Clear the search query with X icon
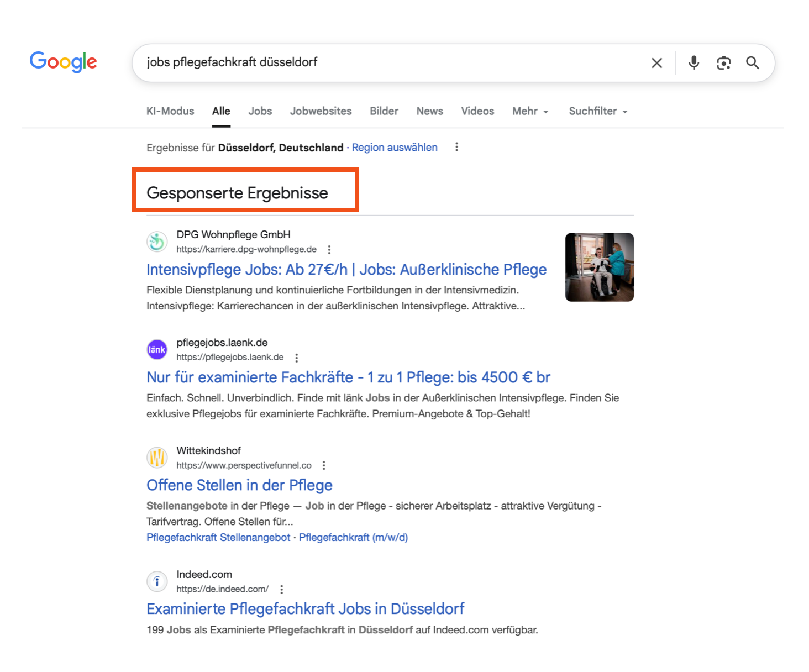This screenshot has width=809, height=672. click(656, 63)
